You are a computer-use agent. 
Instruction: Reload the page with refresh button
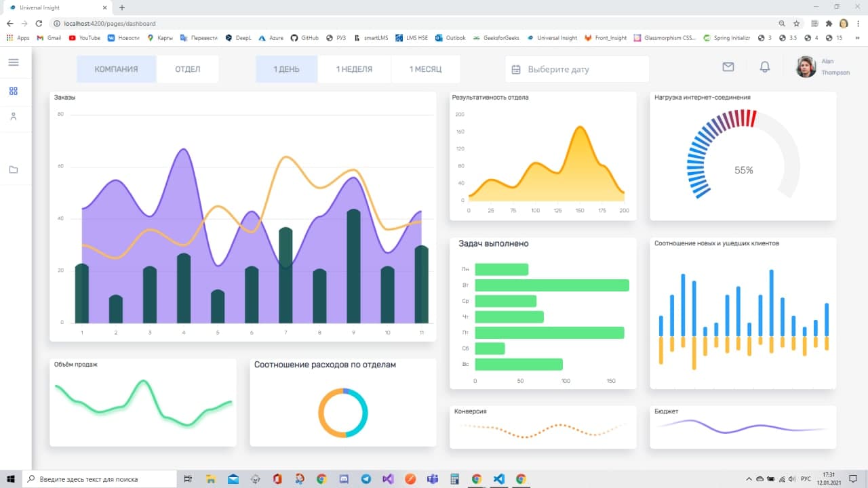(x=39, y=23)
